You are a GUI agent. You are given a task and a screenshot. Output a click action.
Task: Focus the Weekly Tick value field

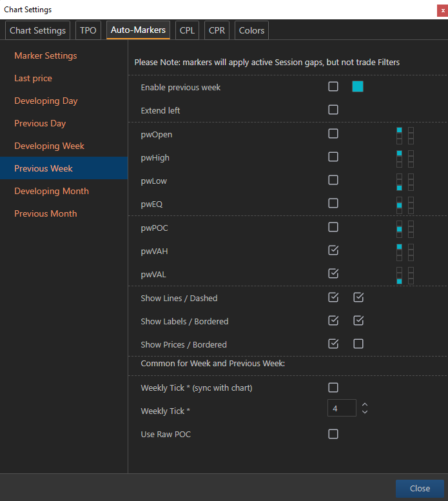pos(342,408)
